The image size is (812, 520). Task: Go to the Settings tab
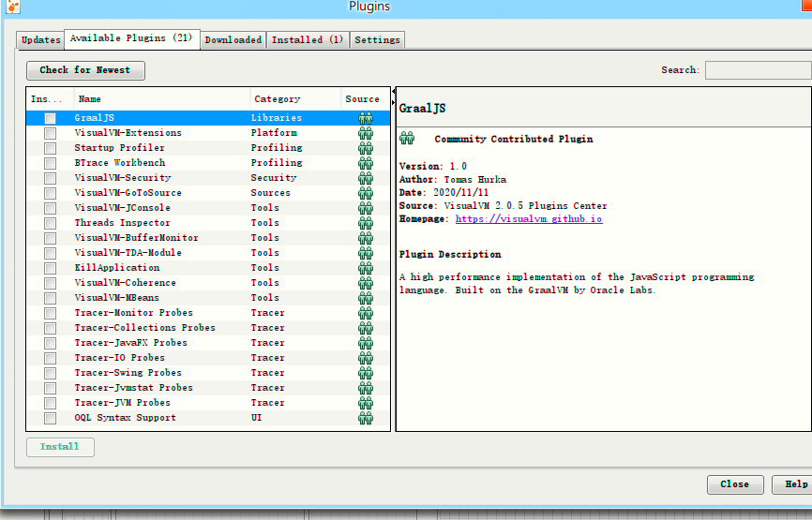point(377,40)
